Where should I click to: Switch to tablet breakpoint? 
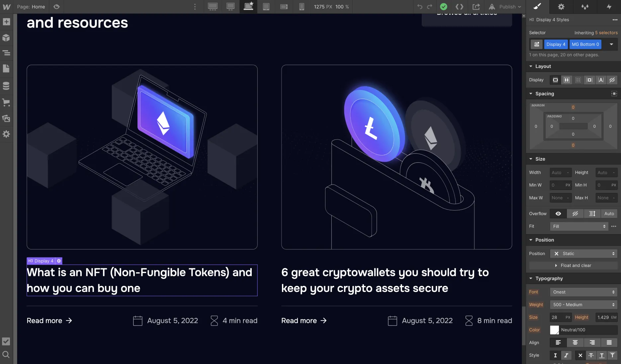tap(266, 7)
